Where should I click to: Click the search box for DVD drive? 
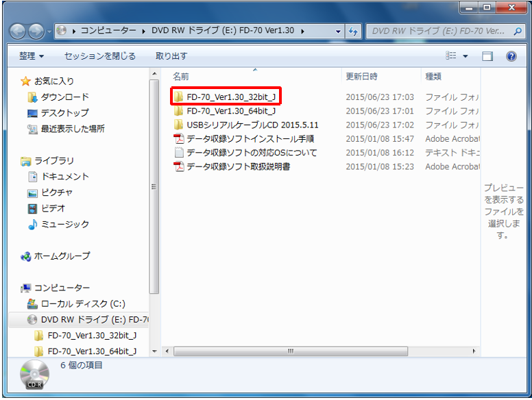pyautogui.click(x=439, y=32)
